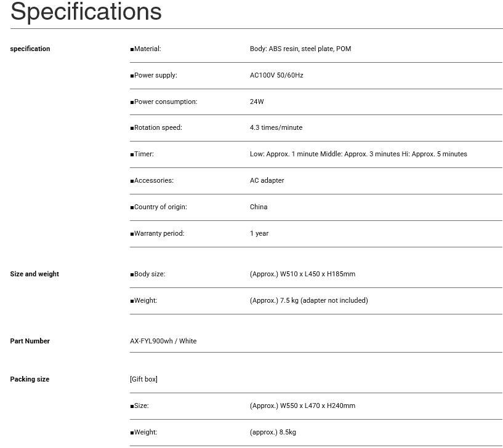This screenshot has width=503, height=448.
Task: Click the Warranty period label
Action: pos(158,233)
